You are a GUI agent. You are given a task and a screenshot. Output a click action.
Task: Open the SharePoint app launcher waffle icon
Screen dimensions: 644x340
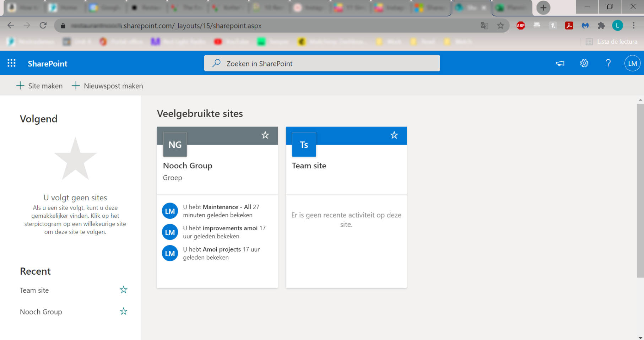[11, 63]
